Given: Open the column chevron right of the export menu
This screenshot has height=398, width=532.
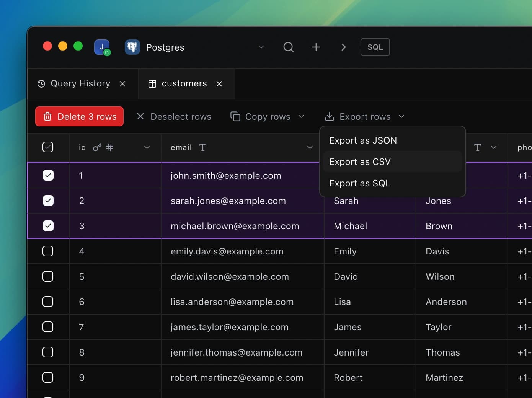Looking at the screenshot, I should [494, 147].
